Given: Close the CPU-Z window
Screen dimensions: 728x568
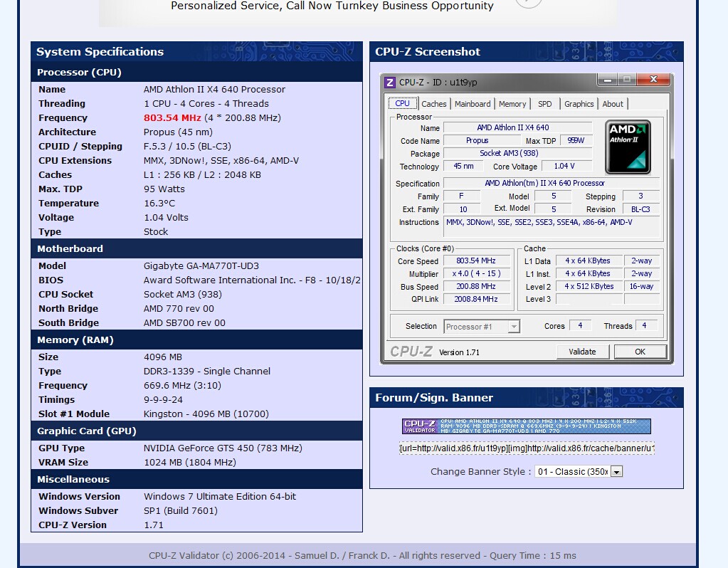Looking at the screenshot, I should 653,80.
